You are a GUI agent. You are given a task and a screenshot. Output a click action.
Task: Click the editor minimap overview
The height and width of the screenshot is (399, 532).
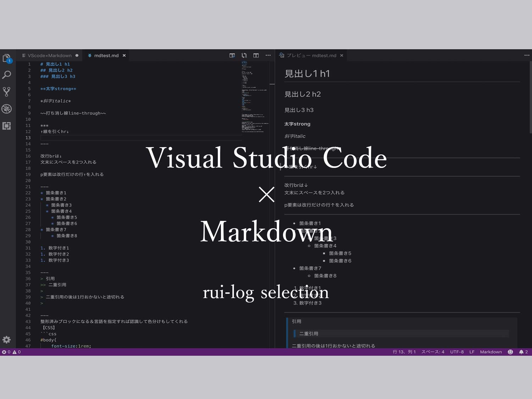point(255,98)
